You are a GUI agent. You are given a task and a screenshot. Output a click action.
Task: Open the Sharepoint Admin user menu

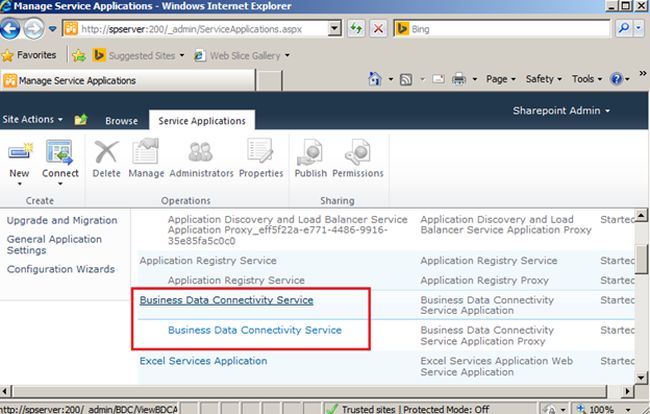pyautogui.click(x=561, y=111)
